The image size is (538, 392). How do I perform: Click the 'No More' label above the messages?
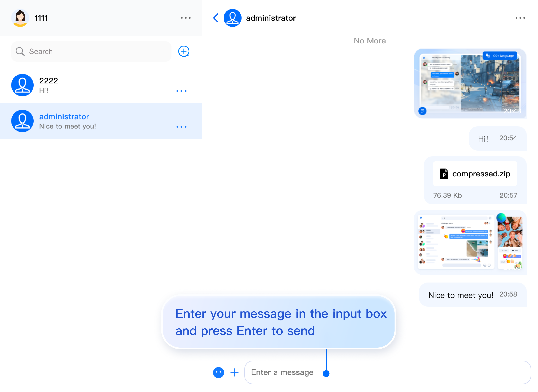coord(370,41)
